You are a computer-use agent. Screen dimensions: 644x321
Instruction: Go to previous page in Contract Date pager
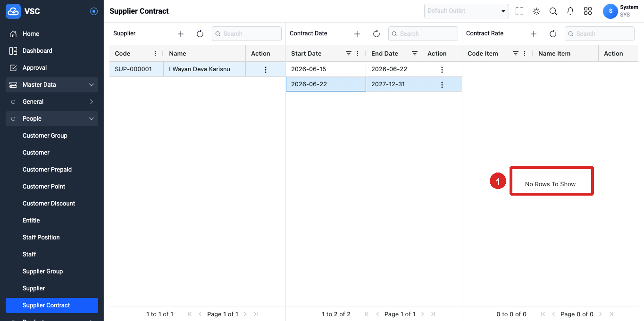click(377, 314)
